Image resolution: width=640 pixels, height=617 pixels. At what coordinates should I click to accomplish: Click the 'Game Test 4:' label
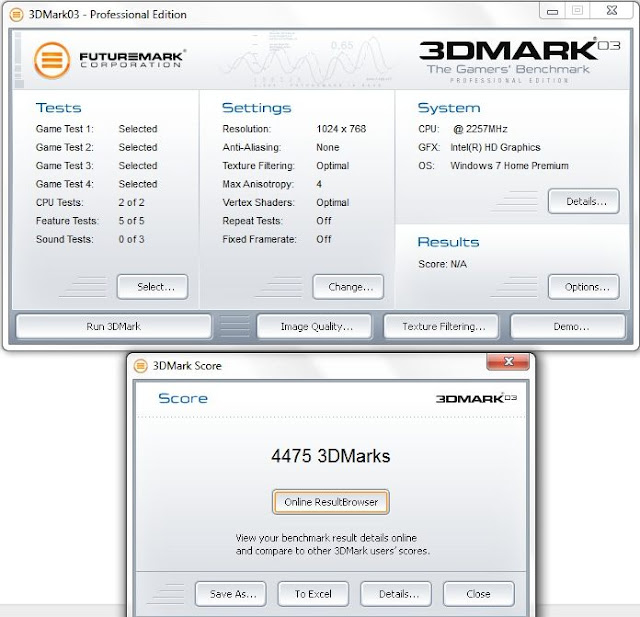point(65,184)
